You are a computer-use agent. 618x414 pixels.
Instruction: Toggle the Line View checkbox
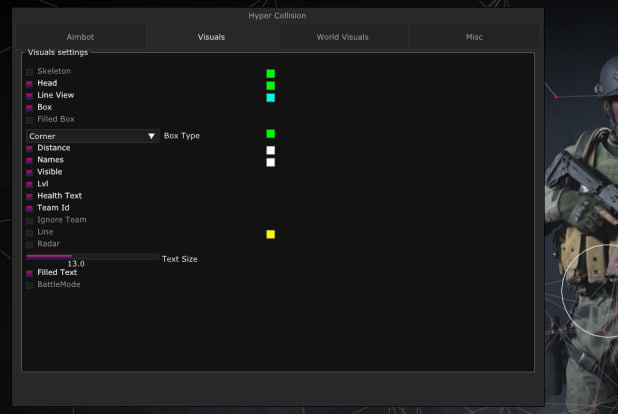click(x=30, y=96)
